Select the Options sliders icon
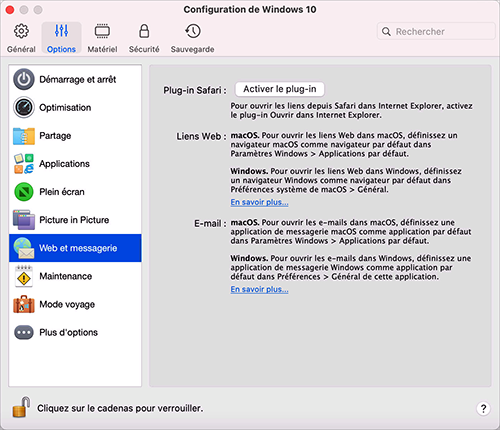The height and width of the screenshot is (430, 500). tap(61, 31)
